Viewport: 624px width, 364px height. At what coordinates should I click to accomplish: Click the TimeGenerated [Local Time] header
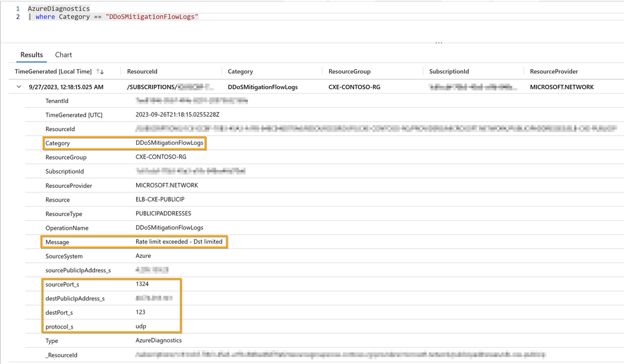pos(53,72)
